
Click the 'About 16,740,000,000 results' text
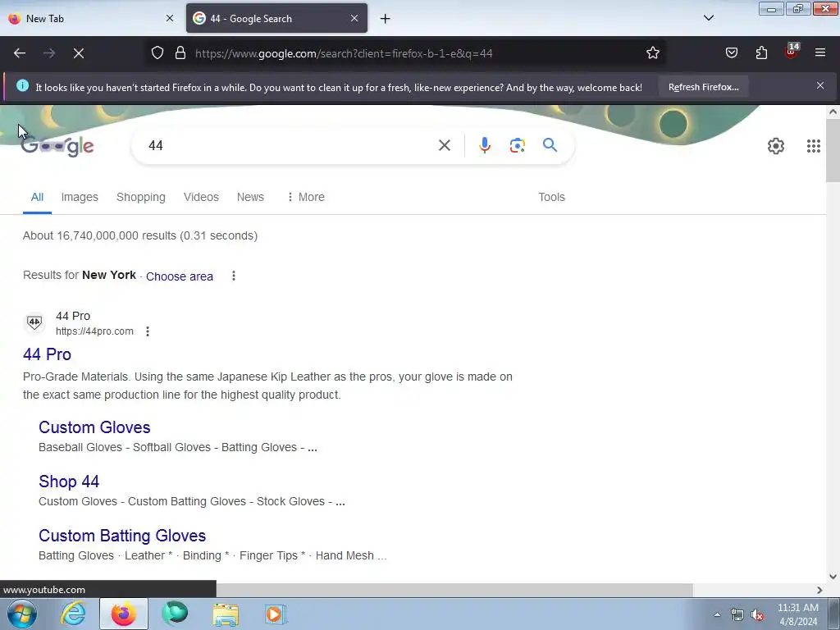[x=139, y=235]
